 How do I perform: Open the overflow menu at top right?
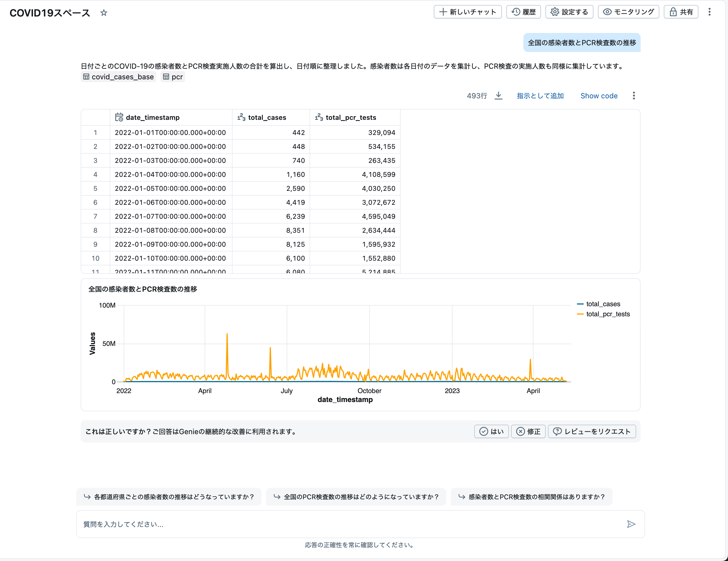click(710, 12)
